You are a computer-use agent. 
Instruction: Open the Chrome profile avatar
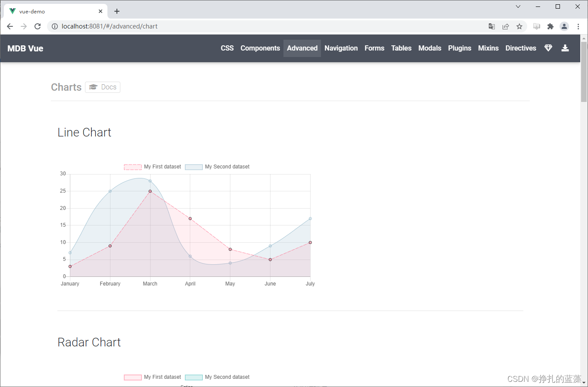pyautogui.click(x=564, y=26)
